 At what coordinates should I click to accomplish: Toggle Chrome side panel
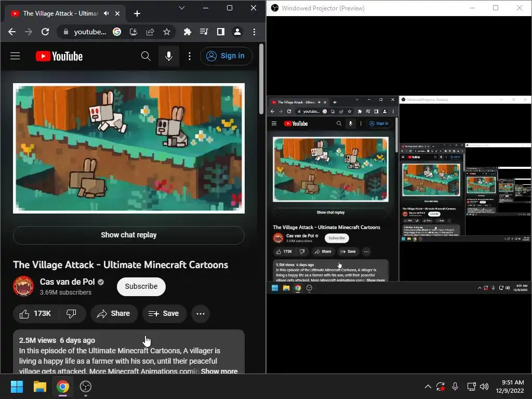(220, 32)
